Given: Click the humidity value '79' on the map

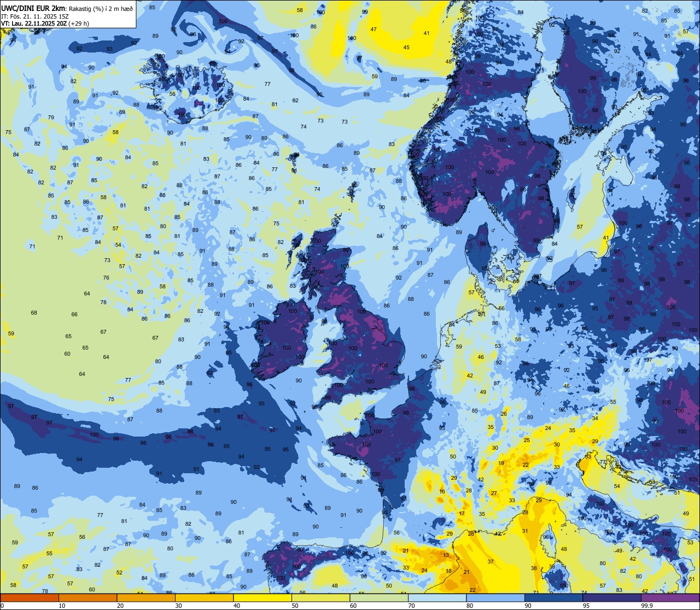Looking at the screenshot, I should (x=51, y=118).
